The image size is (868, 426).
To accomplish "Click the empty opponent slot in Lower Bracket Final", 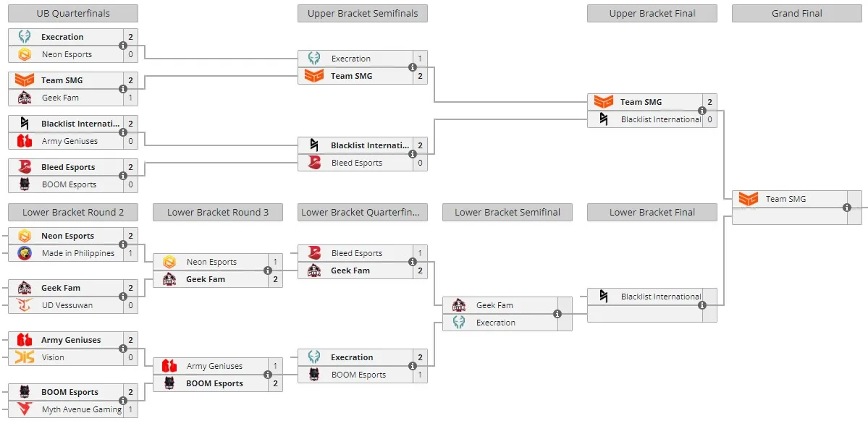I will pos(645,314).
